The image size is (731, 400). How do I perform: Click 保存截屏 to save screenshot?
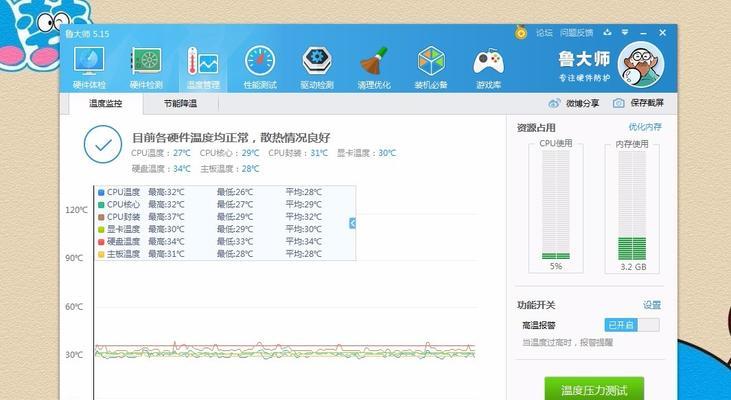click(638, 103)
